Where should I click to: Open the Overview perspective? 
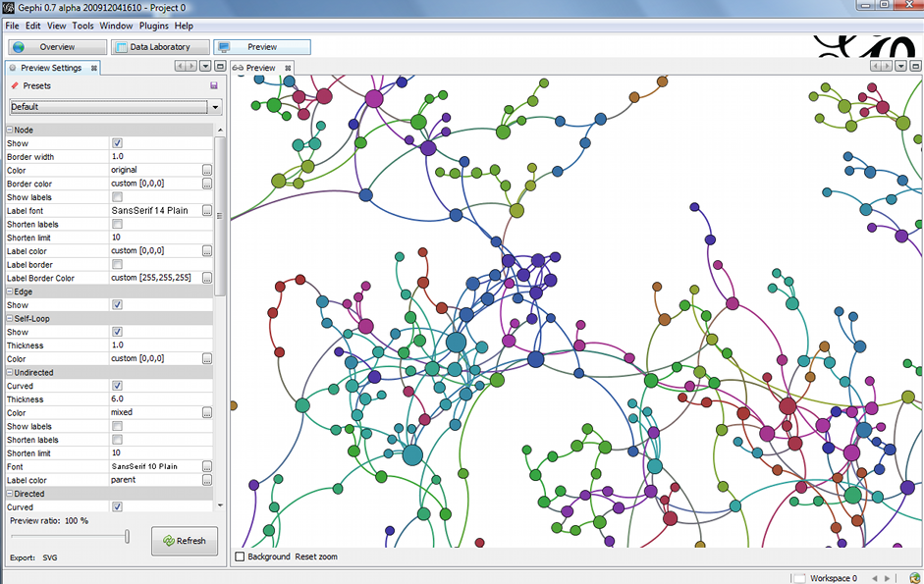[57, 47]
